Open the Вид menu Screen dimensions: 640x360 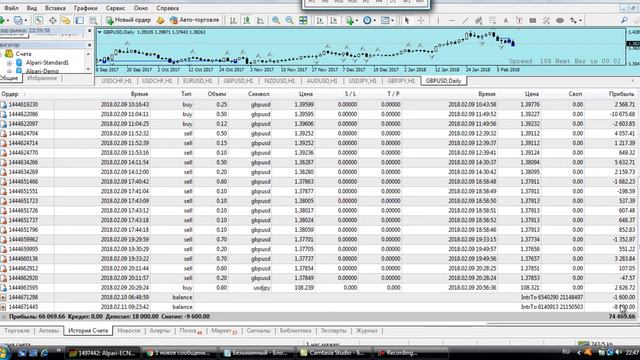pos(31,8)
